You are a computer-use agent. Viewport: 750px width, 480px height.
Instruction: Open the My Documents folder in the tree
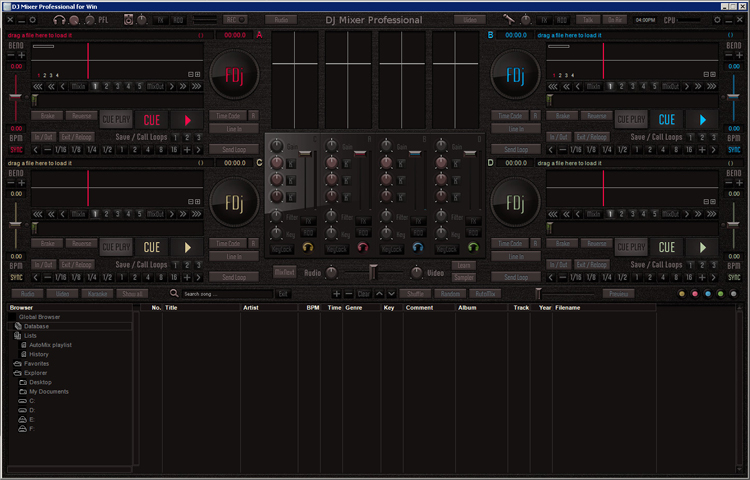(x=49, y=392)
